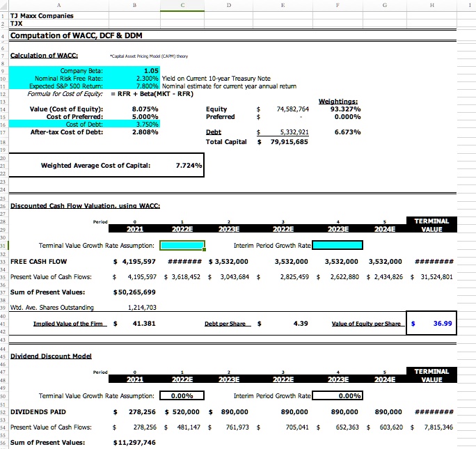Select column A header
Screen dimensions: 476x449
tap(58, 5)
